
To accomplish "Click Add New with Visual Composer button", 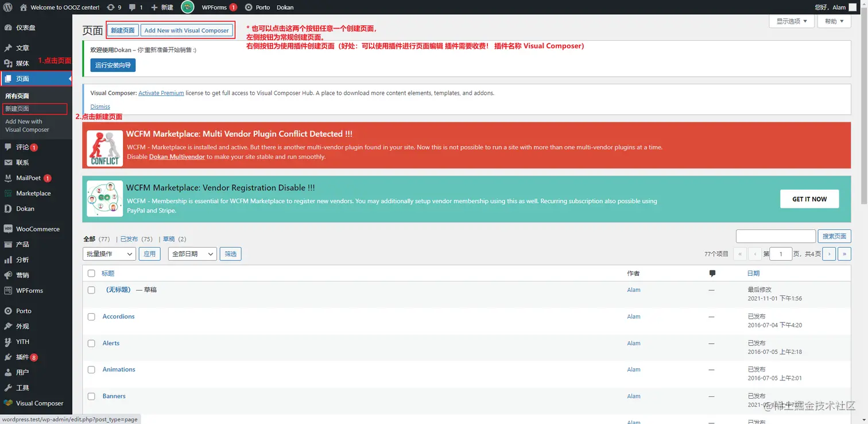I will click(187, 30).
